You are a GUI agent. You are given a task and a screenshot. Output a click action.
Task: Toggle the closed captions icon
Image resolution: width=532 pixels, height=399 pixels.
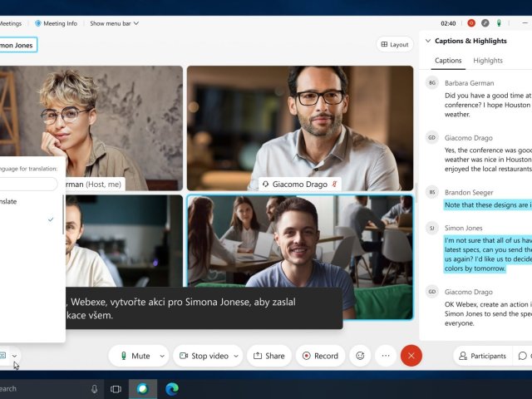pos(2,355)
